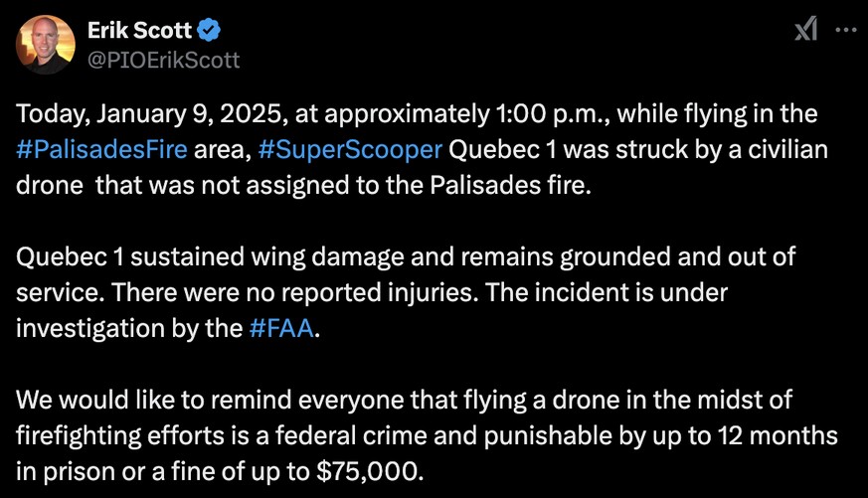Viewport: 868px width, 498px height.
Task: Open the Erik Scott display name link
Action: pos(139,30)
